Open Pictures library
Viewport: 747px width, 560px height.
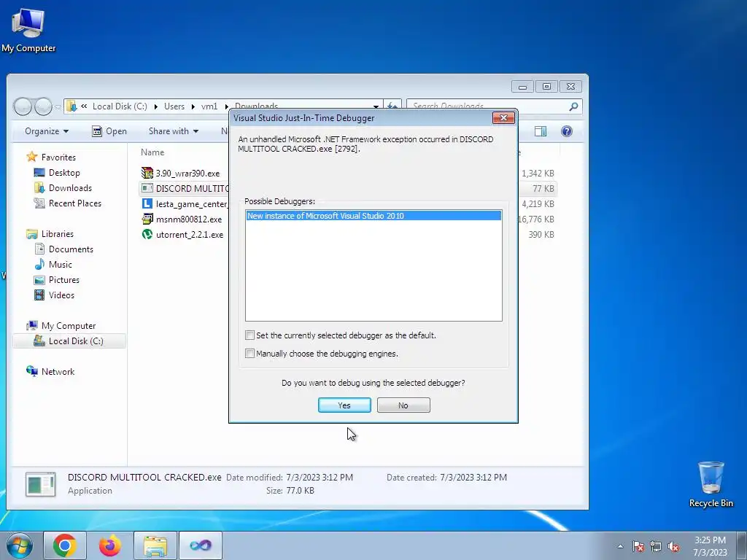pyautogui.click(x=57, y=279)
